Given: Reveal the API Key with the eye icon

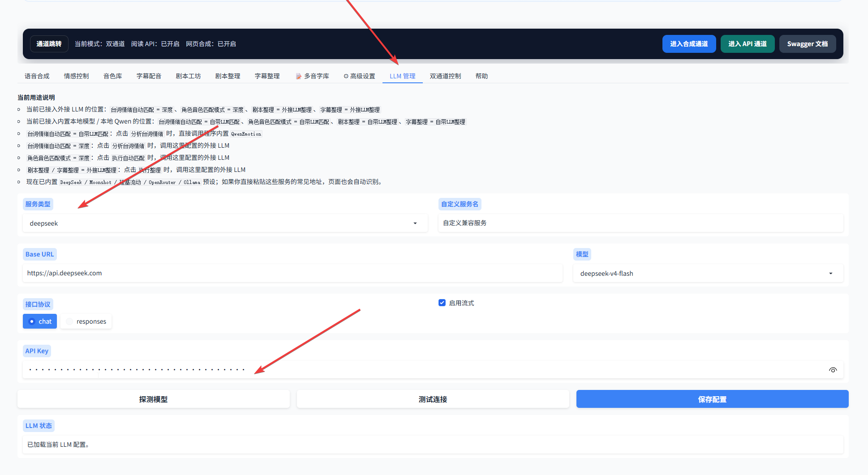Looking at the screenshot, I should (833, 370).
